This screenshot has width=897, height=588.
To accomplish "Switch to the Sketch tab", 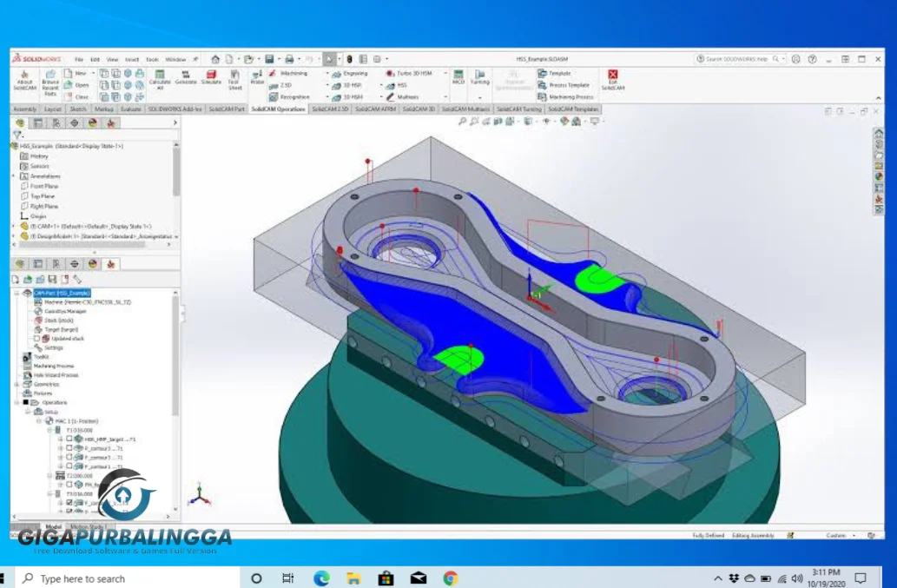I will click(78, 109).
